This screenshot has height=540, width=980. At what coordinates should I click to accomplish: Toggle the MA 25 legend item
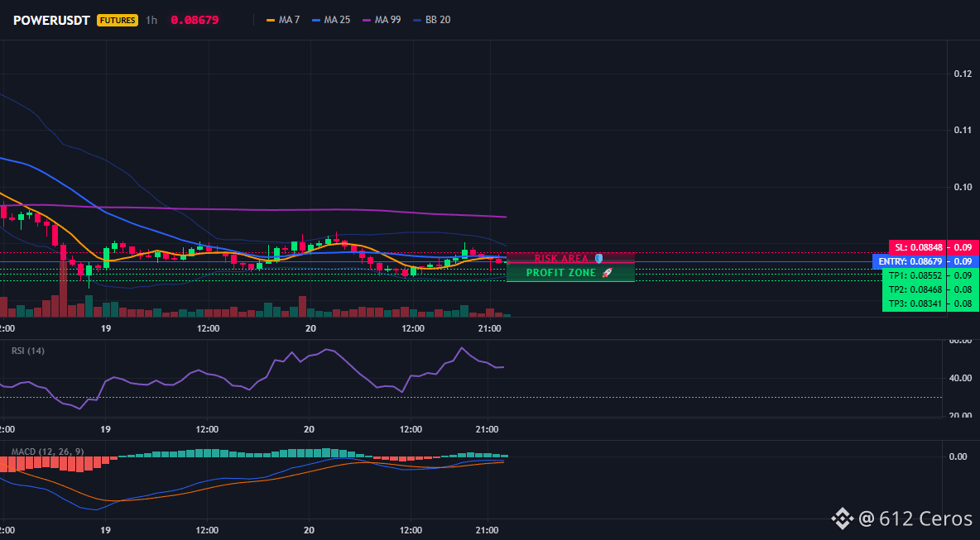pyautogui.click(x=331, y=20)
